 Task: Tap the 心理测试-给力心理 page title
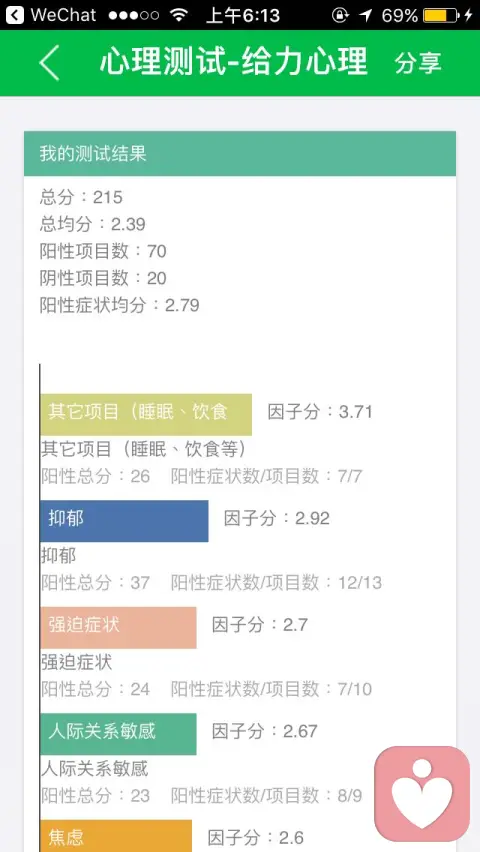pos(234,62)
